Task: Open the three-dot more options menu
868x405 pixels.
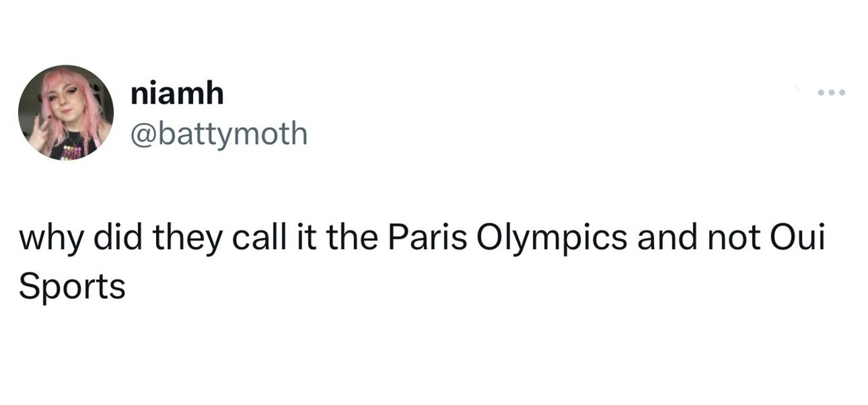Action: tap(829, 91)
